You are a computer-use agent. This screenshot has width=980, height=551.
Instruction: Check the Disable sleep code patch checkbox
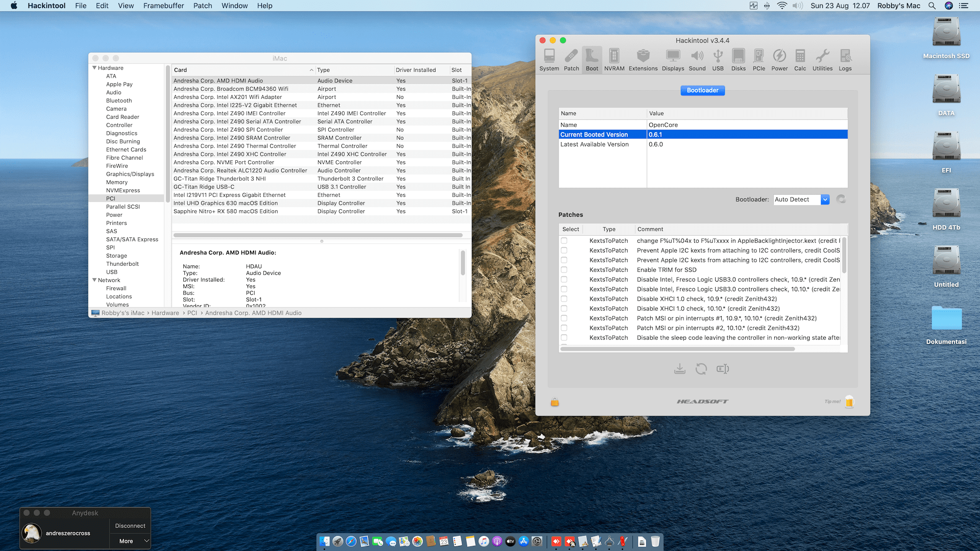(x=564, y=338)
